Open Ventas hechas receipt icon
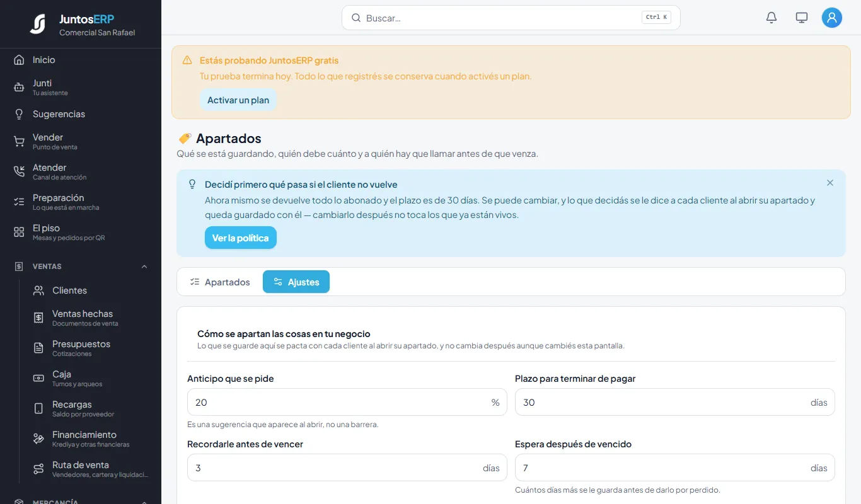The height and width of the screenshot is (504, 861). point(38,318)
